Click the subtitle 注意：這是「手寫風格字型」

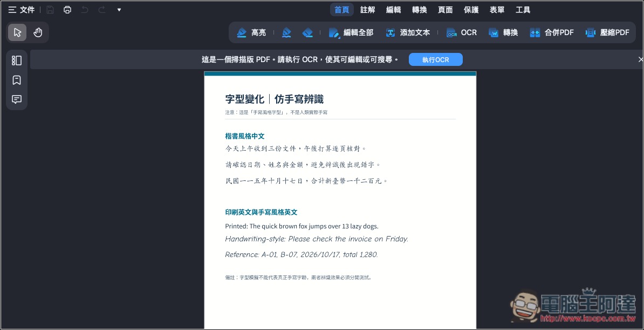(x=276, y=112)
